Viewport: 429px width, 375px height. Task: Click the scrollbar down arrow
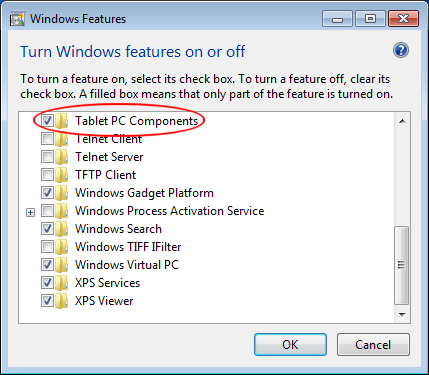point(402,314)
